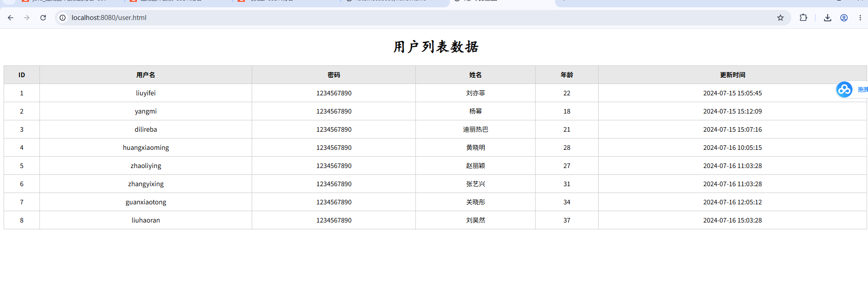Viewport: 868px width, 287px height.
Task: Click age value 31
Action: coord(567,184)
